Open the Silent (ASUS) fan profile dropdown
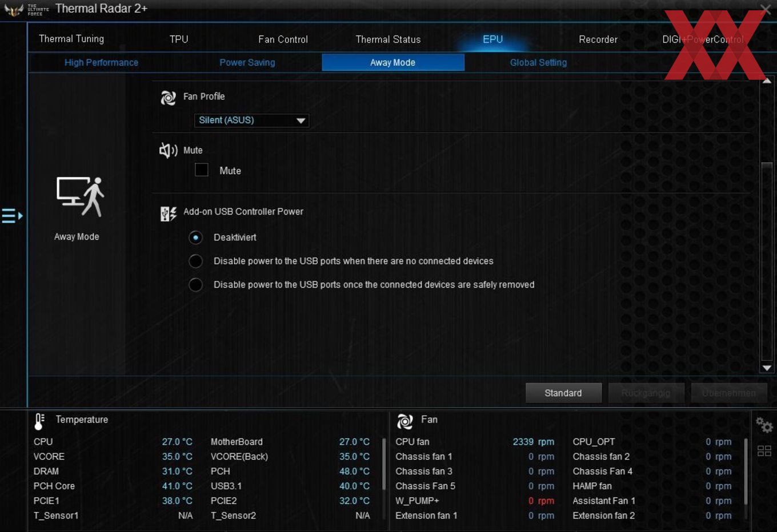Screen dimensions: 777x532 (x=251, y=120)
